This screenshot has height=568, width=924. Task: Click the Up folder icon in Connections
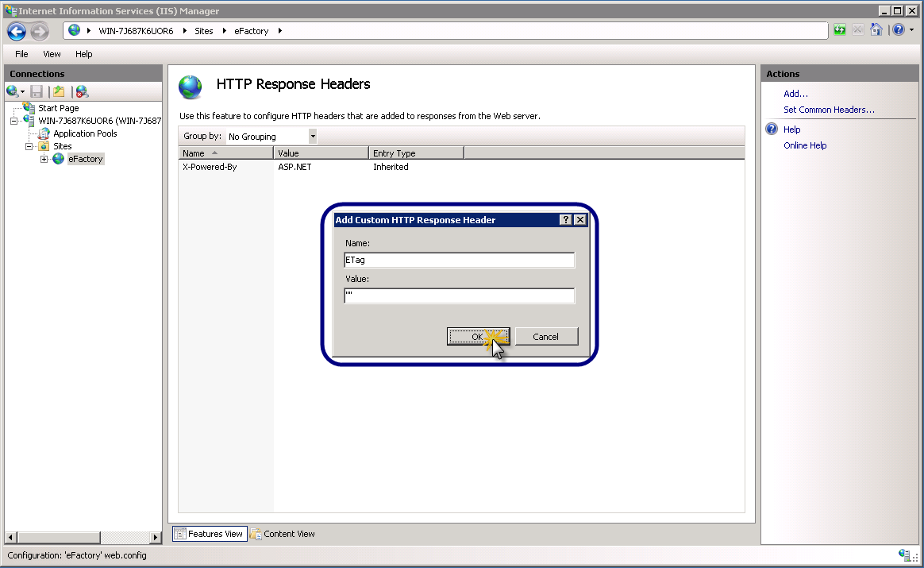59,91
